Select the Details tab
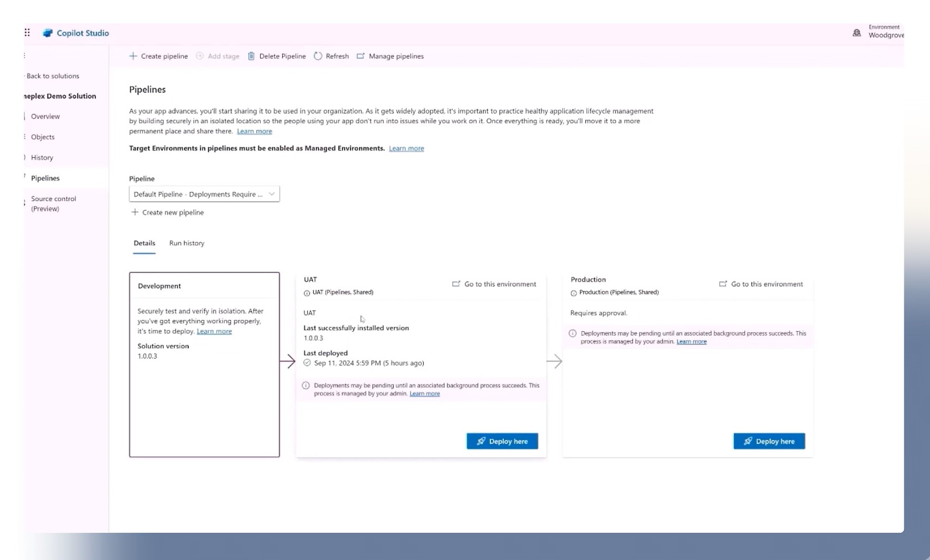This screenshot has width=930, height=560. tap(144, 243)
